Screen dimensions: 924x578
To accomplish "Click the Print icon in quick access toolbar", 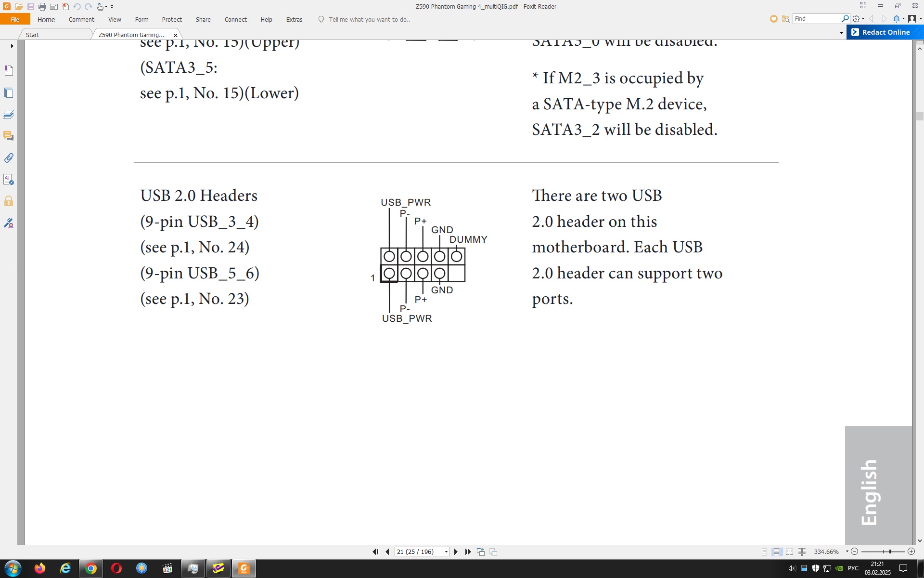I will point(42,6).
